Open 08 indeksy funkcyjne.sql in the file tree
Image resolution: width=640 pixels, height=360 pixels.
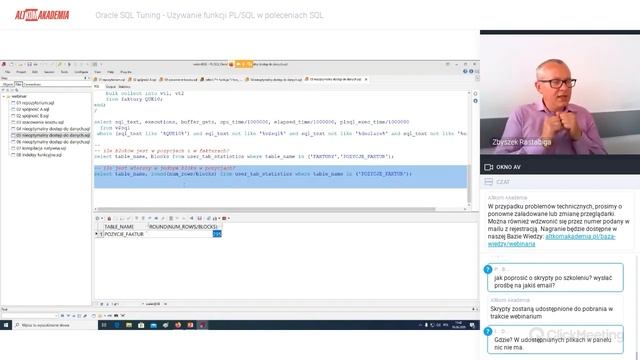tap(38, 155)
